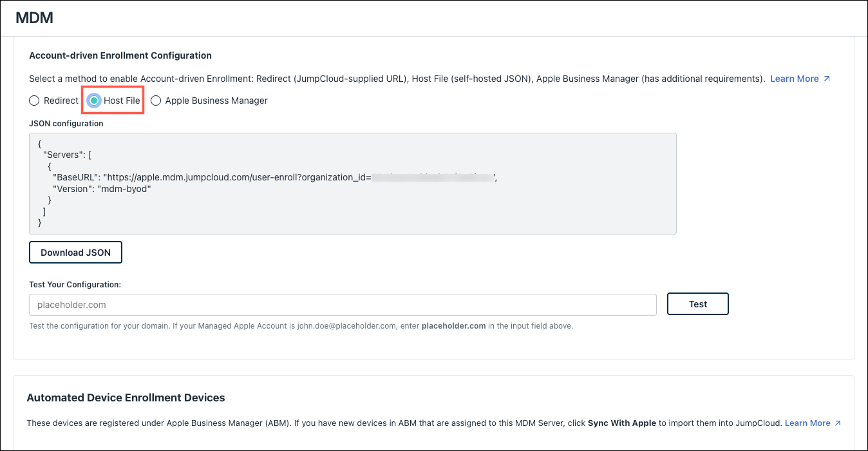This screenshot has width=868, height=451.
Task: Click external-link arrow beside enrollment Learn More
Action: pos(827,79)
